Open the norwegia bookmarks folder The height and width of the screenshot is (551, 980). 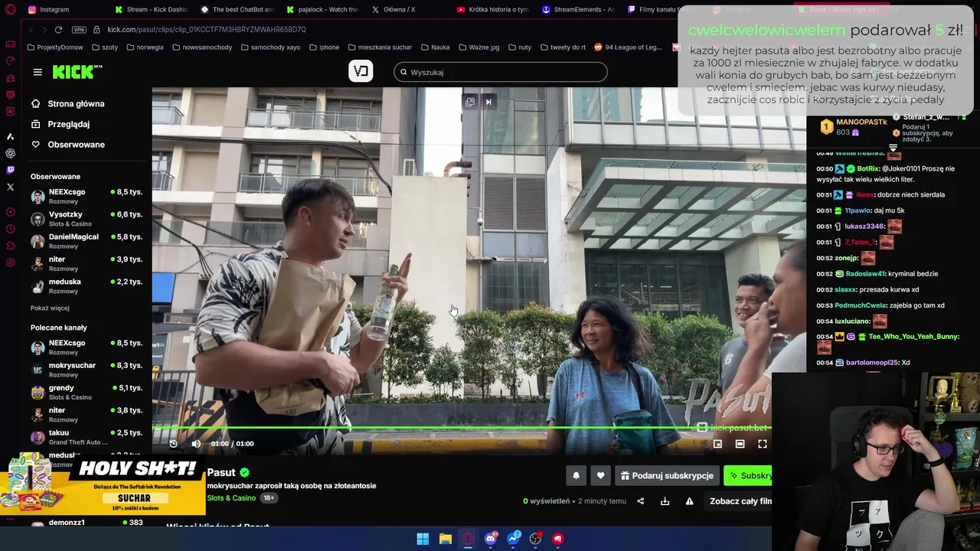[x=144, y=47]
